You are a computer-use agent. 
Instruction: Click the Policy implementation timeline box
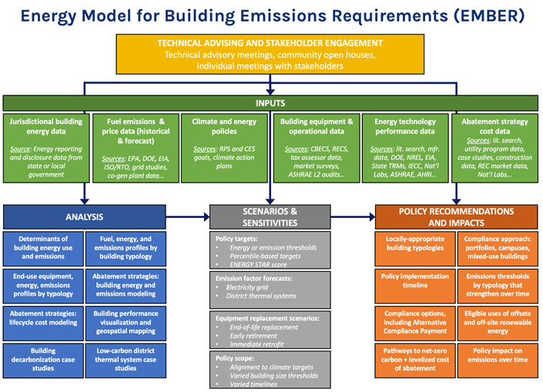[414, 280]
